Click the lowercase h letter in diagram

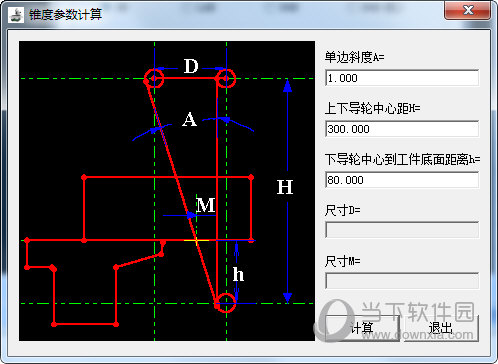(238, 274)
